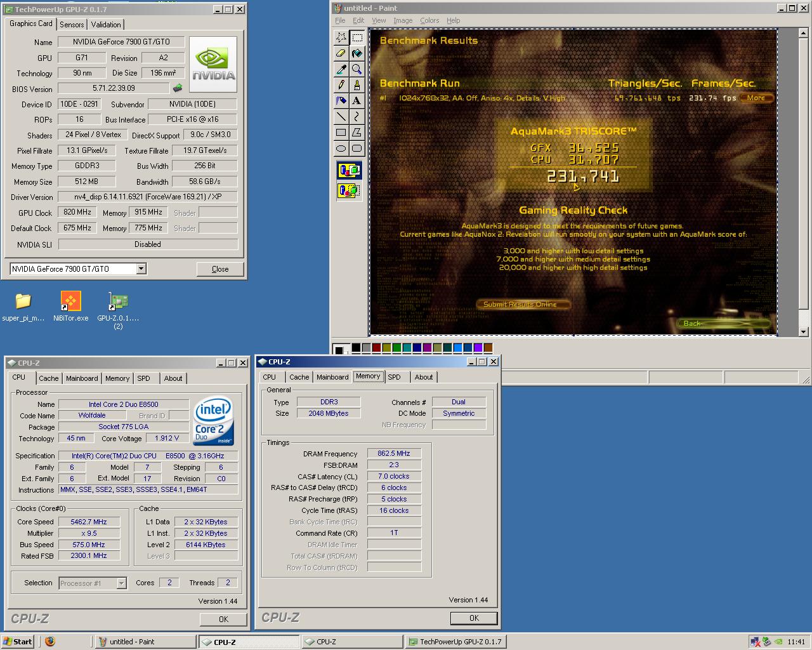Click the Paint vertical scrollbar down arrow

point(804,331)
